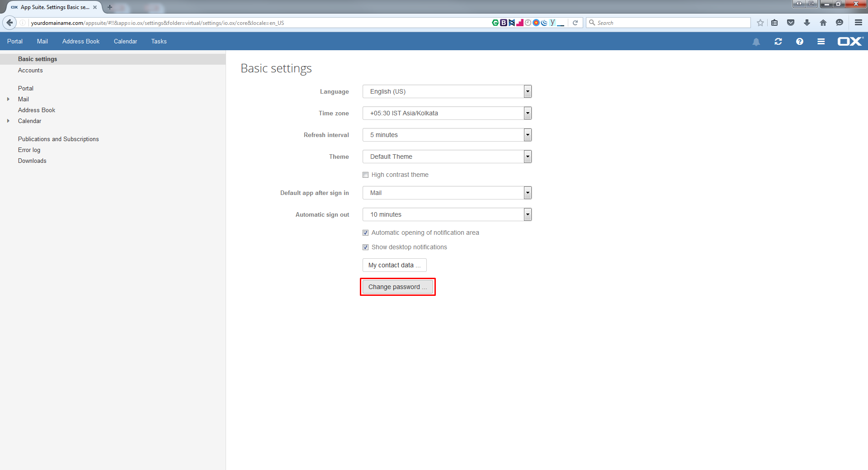Image resolution: width=868 pixels, height=470 pixels.
Task: Open the bookmarks list icon
Action: [774, 23]
